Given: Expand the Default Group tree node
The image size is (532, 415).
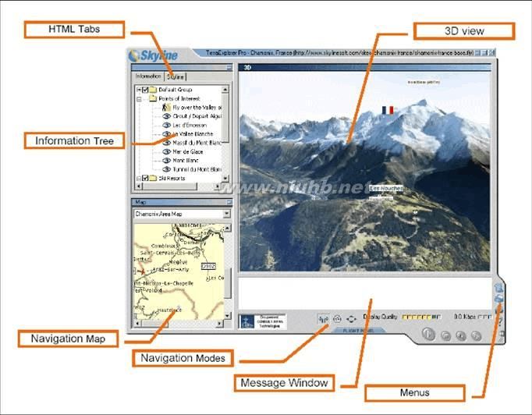Looking at the screenshot, I should click(x=139, y=90).
